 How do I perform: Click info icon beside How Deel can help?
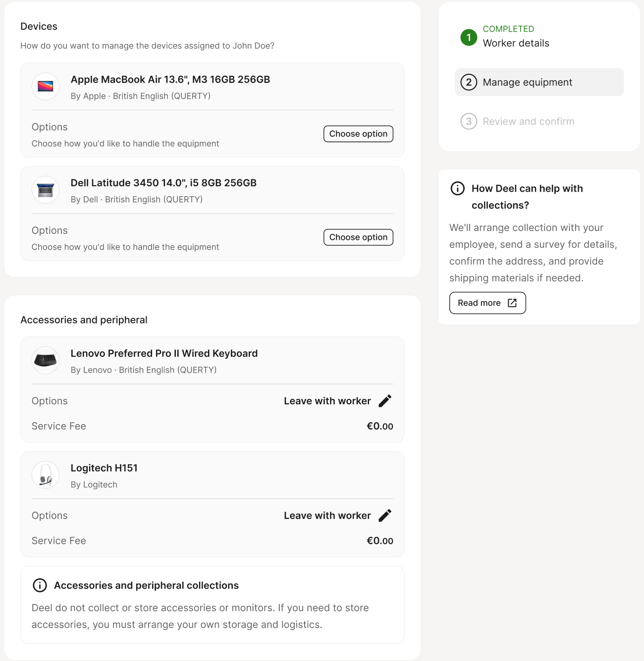(x=457, y=188)
